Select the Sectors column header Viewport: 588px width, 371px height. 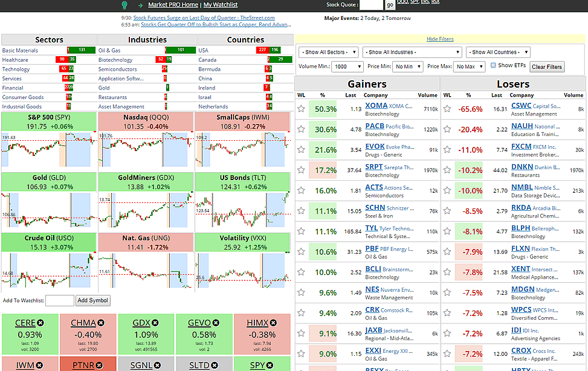pyautogui.click(x=49, y=40)
